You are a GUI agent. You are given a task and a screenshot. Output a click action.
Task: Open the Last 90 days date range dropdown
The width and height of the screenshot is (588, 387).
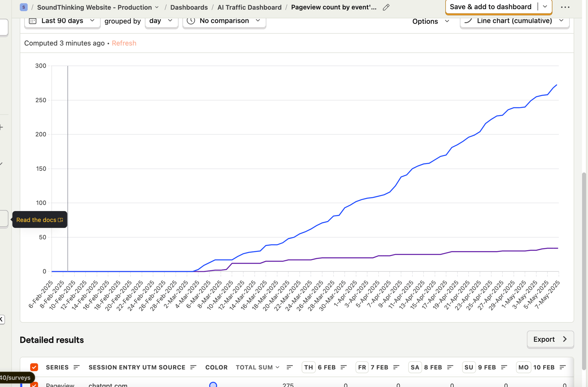(x=62, y=21)
